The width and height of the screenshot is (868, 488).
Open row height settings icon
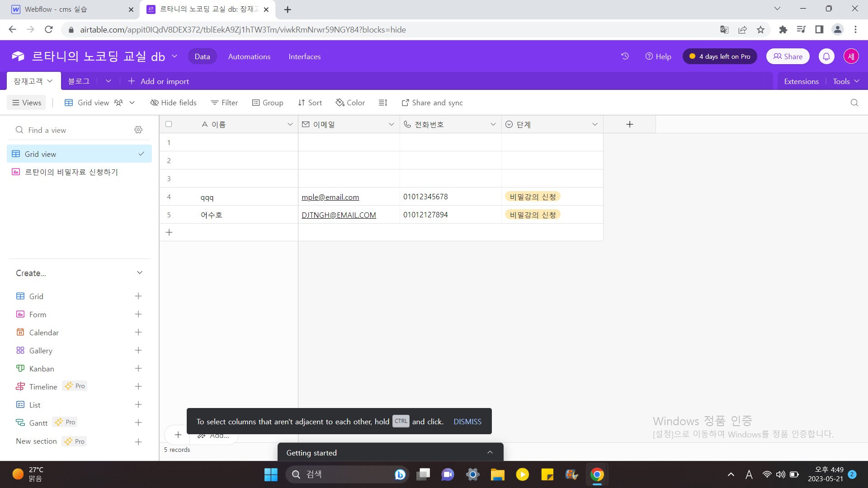383,103
